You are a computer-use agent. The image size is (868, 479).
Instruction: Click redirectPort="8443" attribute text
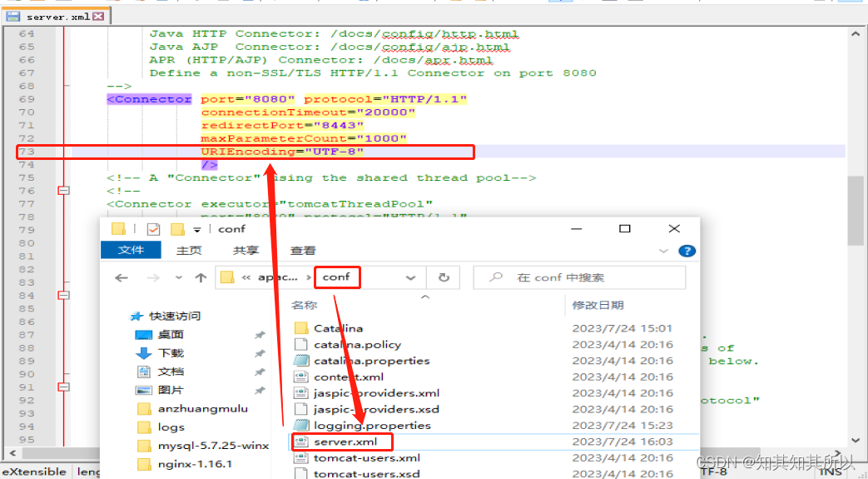[282, 125]
